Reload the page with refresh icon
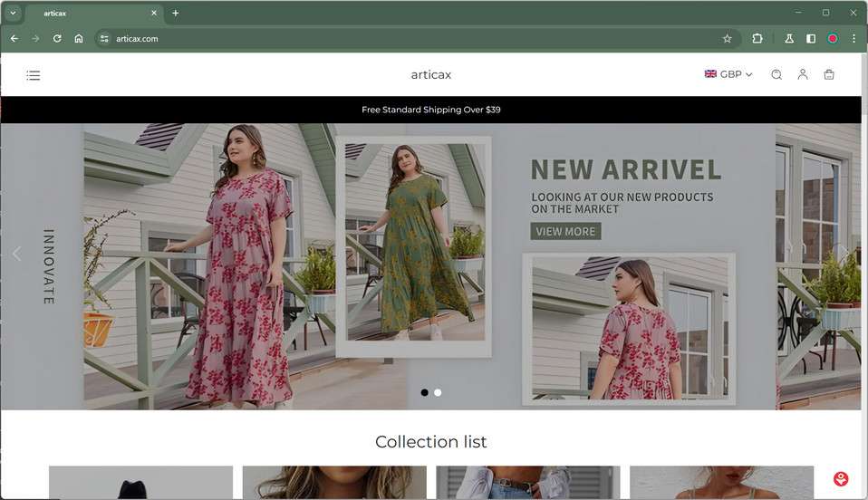 pos(57,39)
